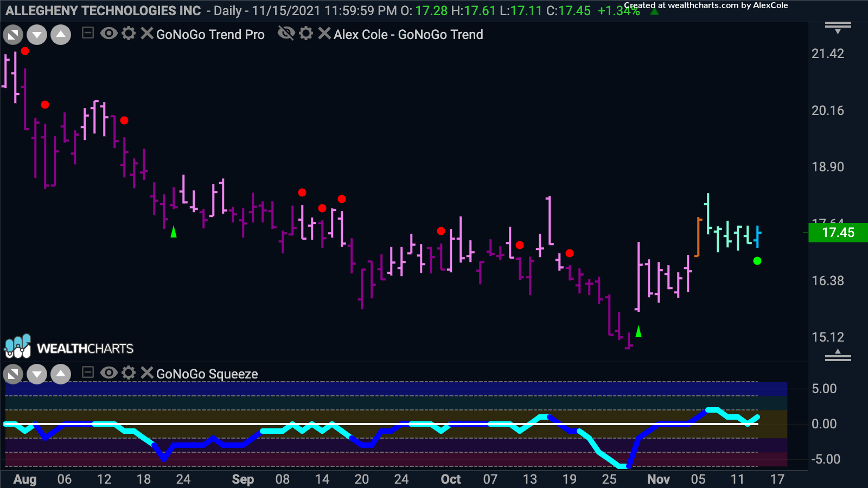Move GoNoGo Squeeze pane up
Image resolution: width=868 pixels, height=488 pixels.
point(61,374)
